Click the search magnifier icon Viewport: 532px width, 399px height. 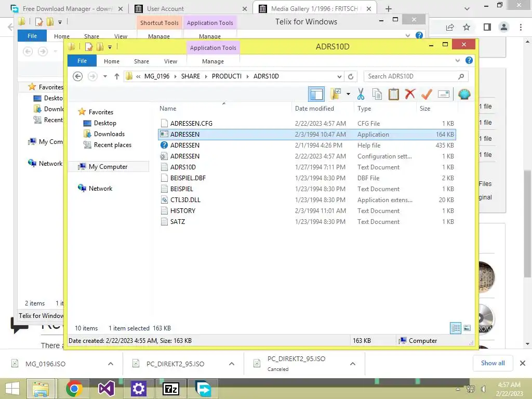461,76
